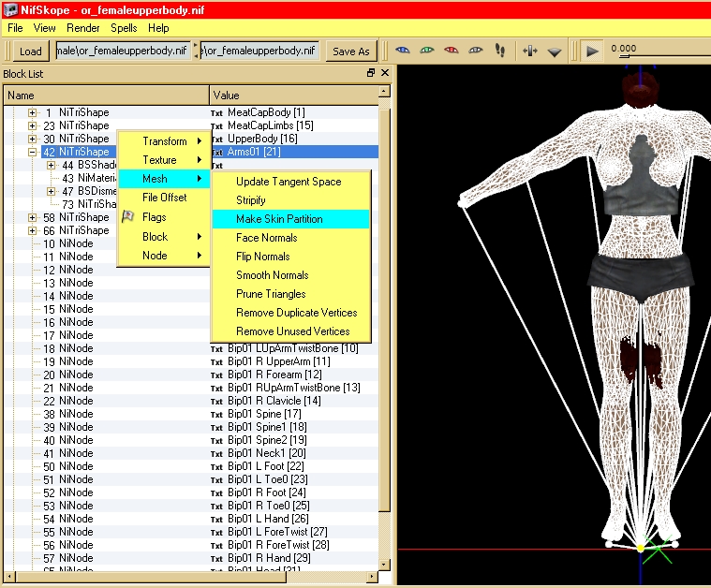Expand block 23 NiTriShape
This screenshot has height=588, width=711.
click(32, 125)
